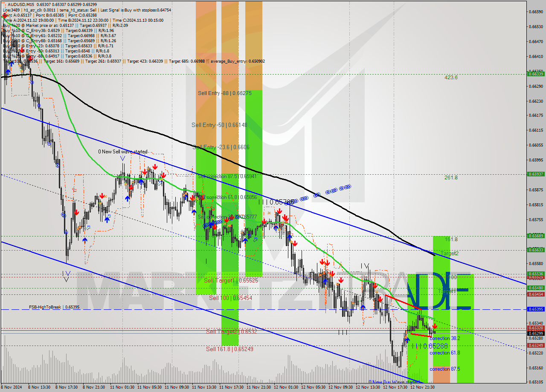Select the green 0.65689 price axis tag
This screenshot has width=546, height=392.
pyautogui.click(x=536, y=236)
